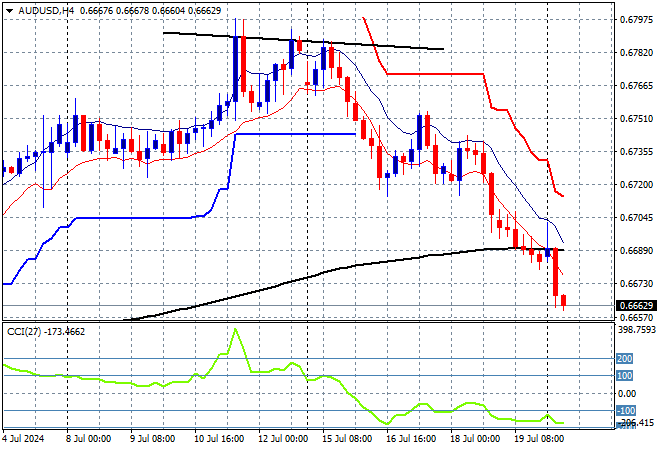The image size is (660, 450).
Task: Click price level 0.67045 on the scale
Action: (636, 218)
